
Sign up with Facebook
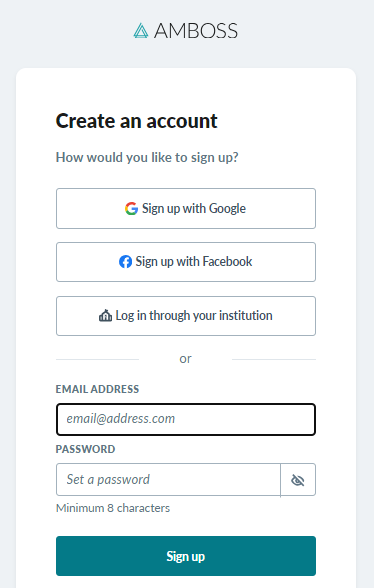coord(186,262)
